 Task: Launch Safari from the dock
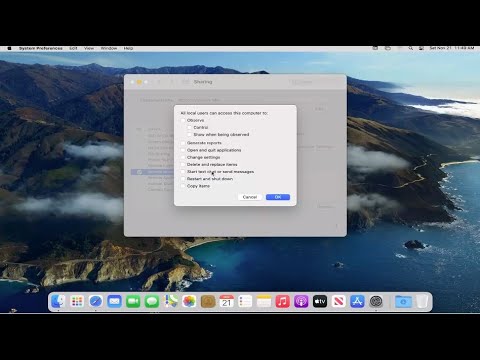[96, 302]
